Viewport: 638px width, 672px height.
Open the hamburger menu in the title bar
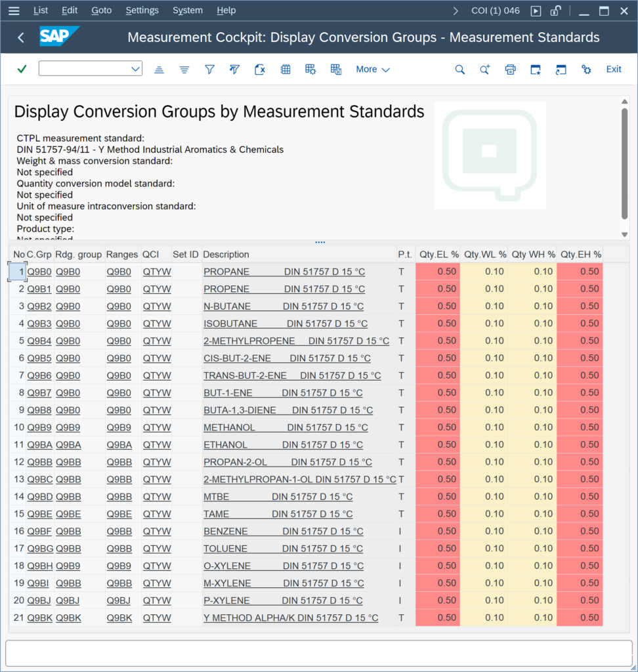coord(14,10)
